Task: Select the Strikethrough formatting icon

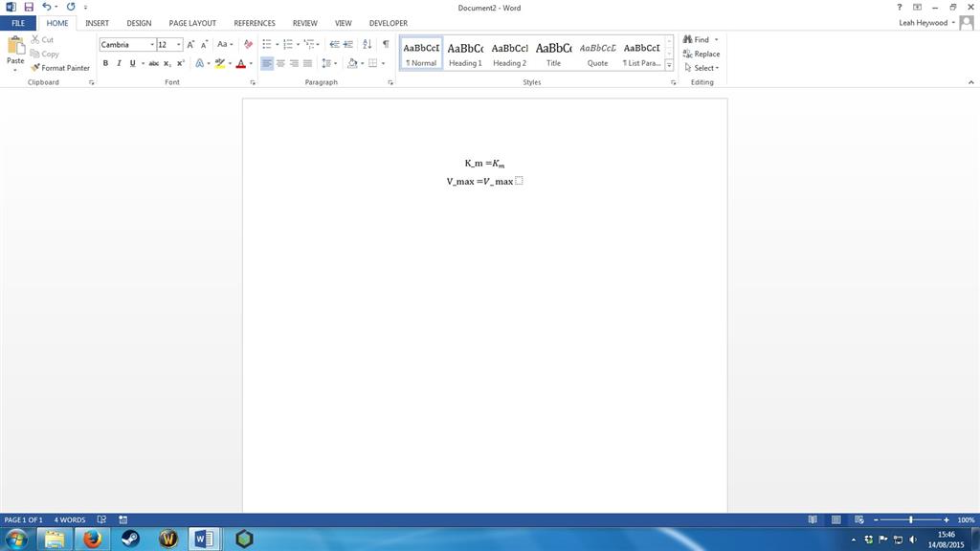Action: tap(153, 63)
